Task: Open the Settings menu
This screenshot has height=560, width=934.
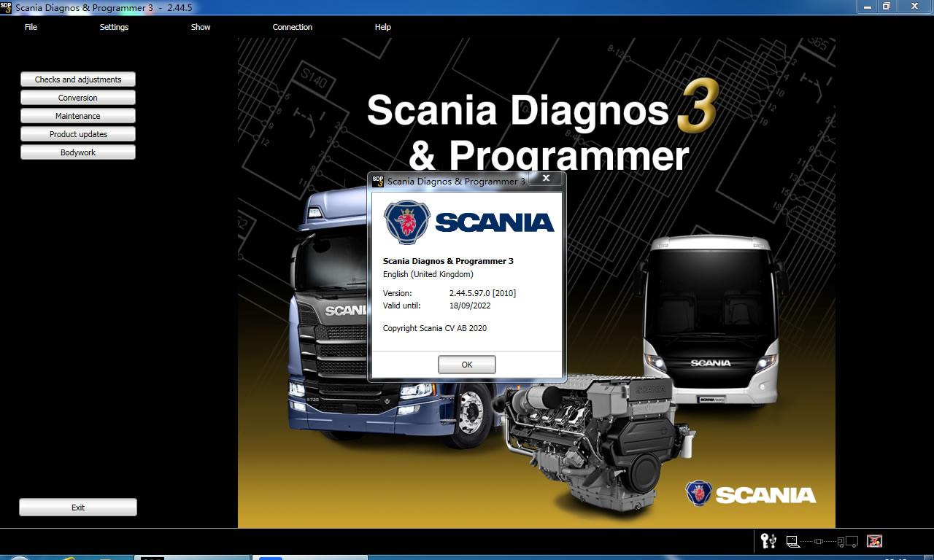Action: pyautogui.click(x=114, y=27)
